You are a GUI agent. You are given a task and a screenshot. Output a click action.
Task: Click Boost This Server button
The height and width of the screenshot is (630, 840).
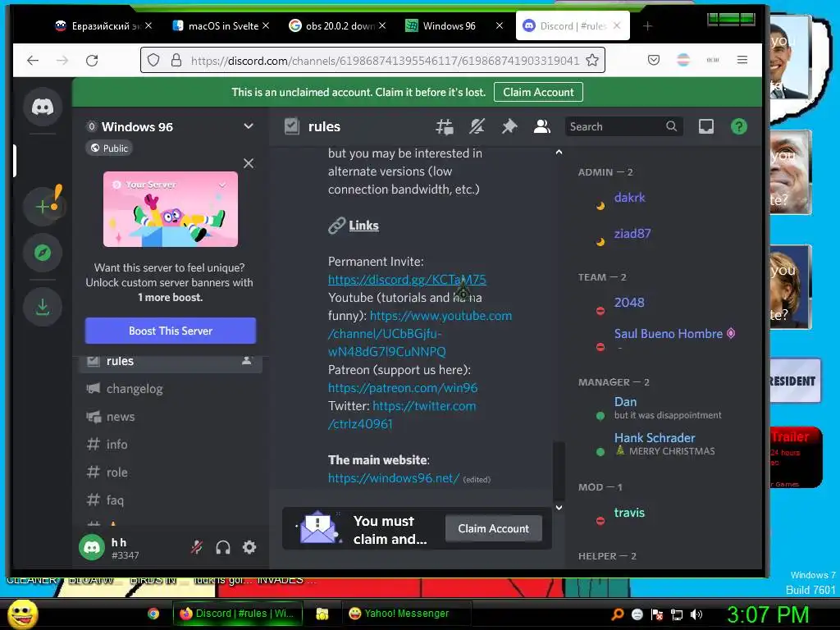point(171,331)
